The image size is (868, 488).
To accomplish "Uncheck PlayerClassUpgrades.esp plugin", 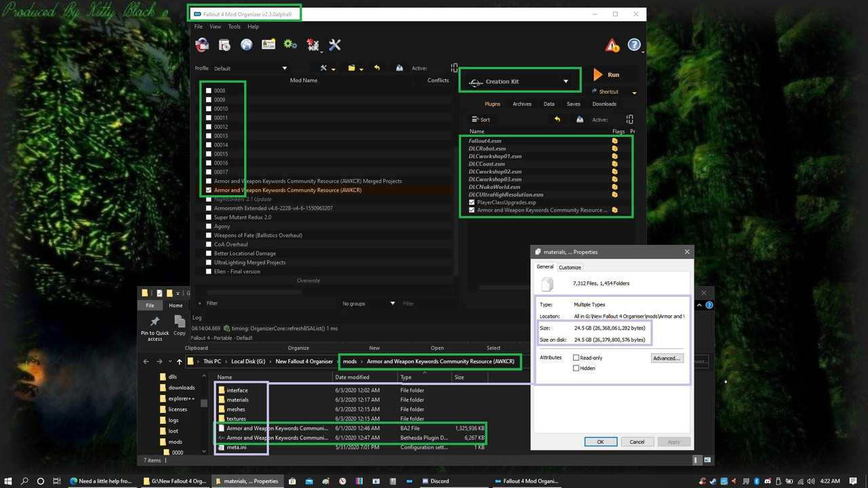I will click(x=472, y=202).
